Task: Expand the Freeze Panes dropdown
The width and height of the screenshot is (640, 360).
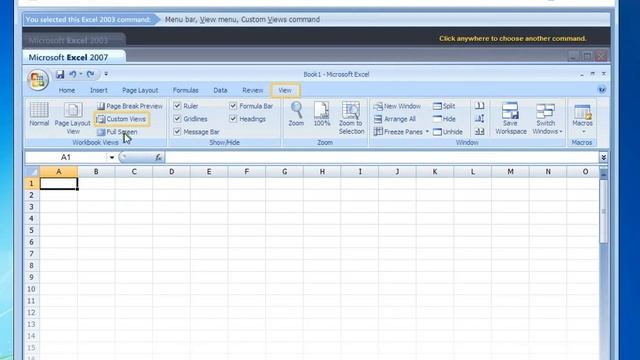Action: pos(427,132)
